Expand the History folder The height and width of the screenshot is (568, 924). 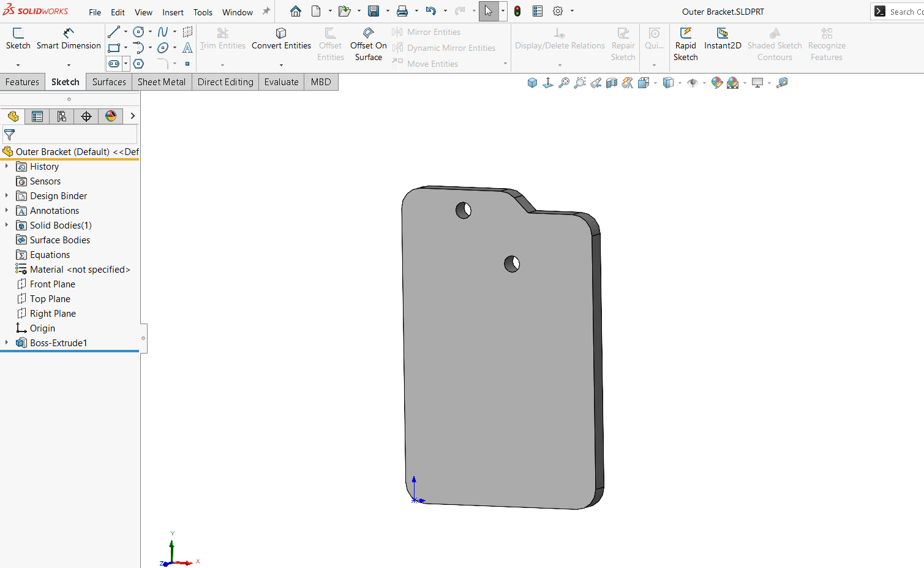tap(7, 166)
